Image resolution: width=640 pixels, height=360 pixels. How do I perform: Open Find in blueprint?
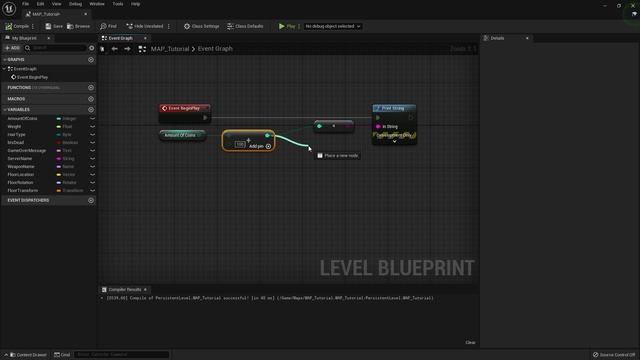coord(109,26)
